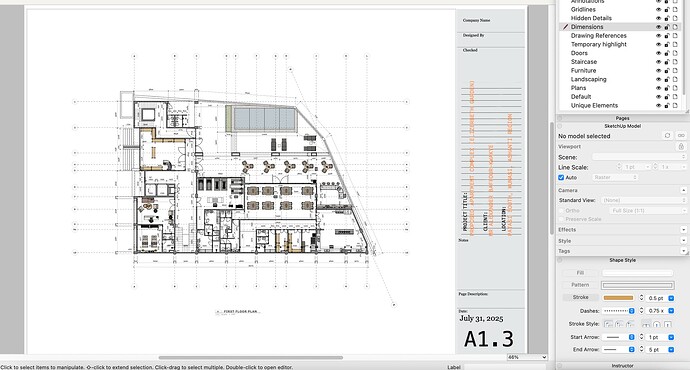Click the pattern swatch well
The height and width of the screenshot is (370, 690).
point(638,285)
